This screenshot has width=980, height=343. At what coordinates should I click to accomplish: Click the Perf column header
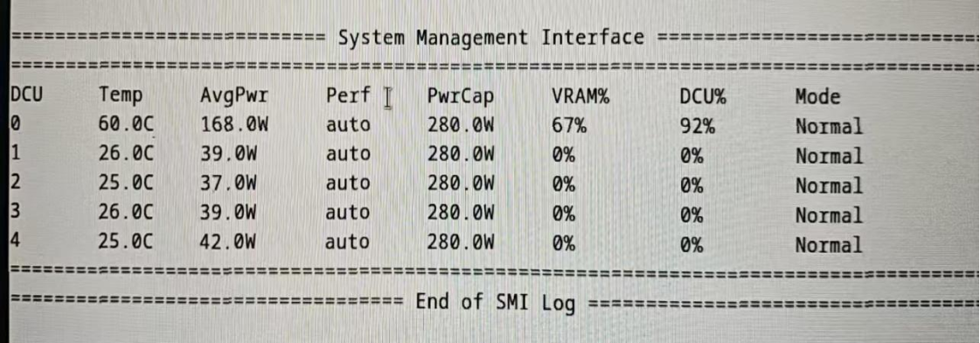coord(348,95)
